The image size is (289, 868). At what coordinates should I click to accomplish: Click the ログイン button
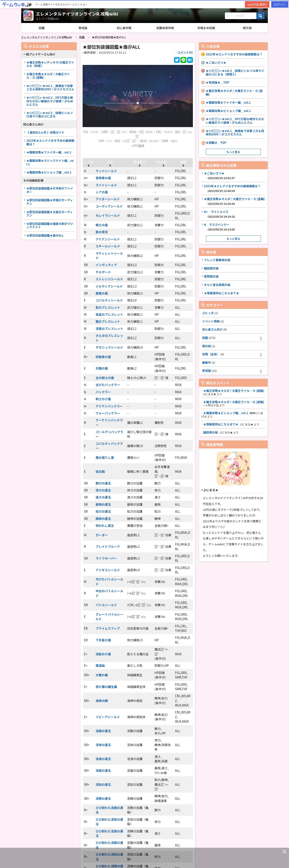(280, 4)
